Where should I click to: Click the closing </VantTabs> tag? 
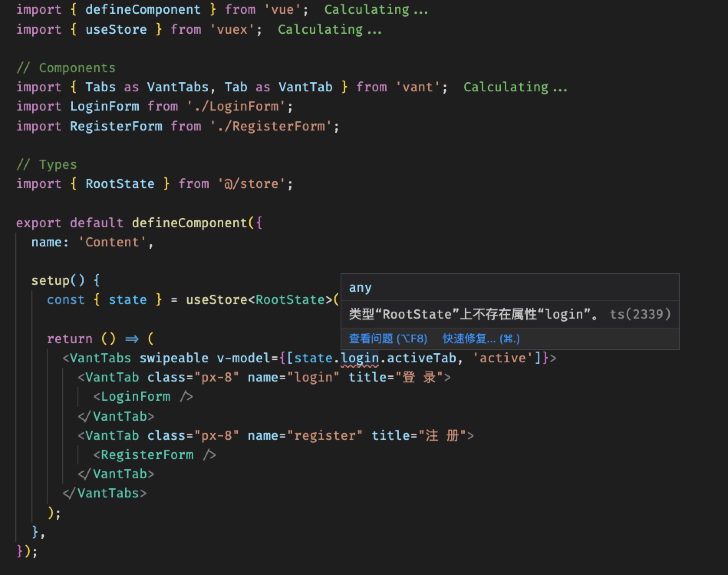point(105,493)
